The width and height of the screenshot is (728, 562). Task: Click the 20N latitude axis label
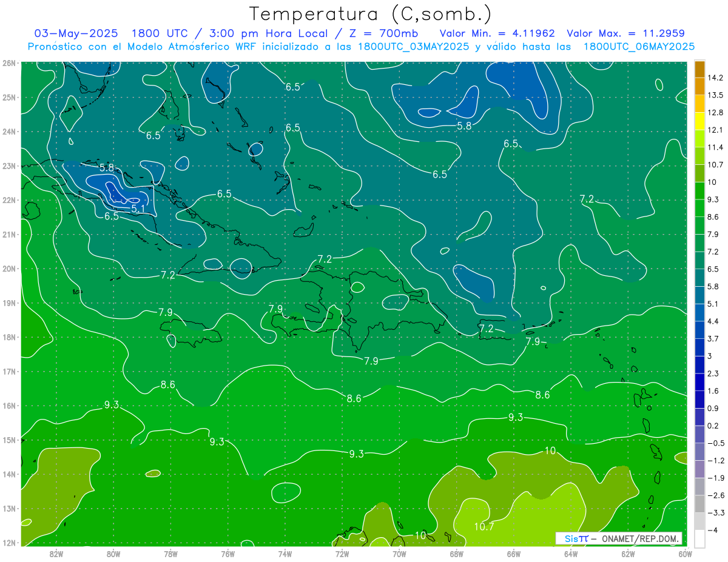point(8,269)
